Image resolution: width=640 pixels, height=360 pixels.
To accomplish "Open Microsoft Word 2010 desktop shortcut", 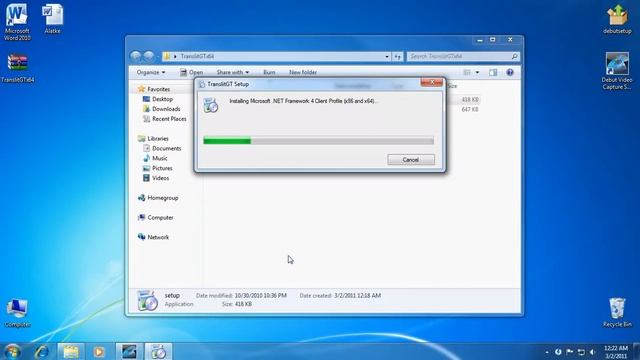I will click(x=17, y=22).
